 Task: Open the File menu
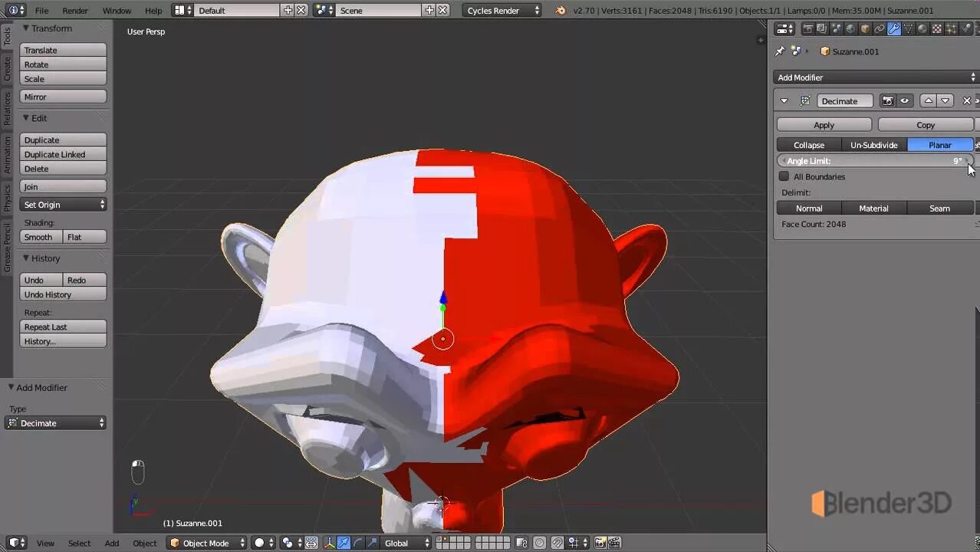pos(41,10)
